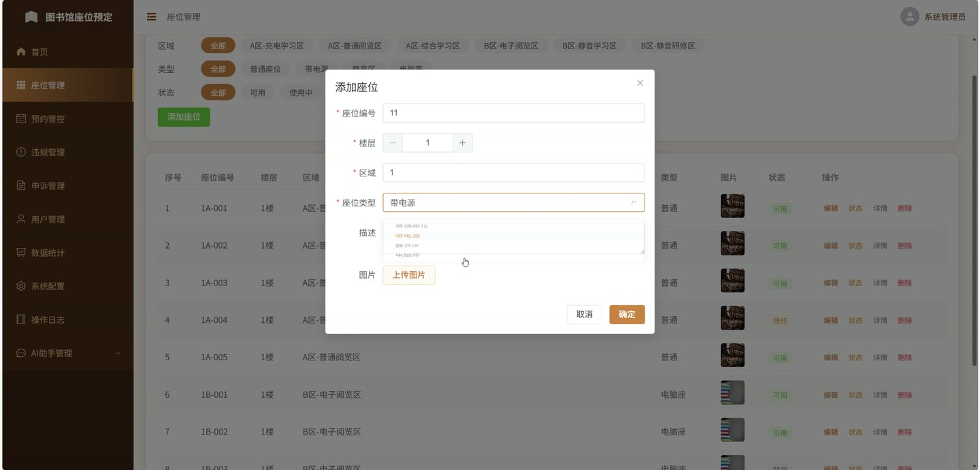Viewport: 980px width, 470px height.
Task: Click 取消 in the dialog
Action: coord(584,314)
